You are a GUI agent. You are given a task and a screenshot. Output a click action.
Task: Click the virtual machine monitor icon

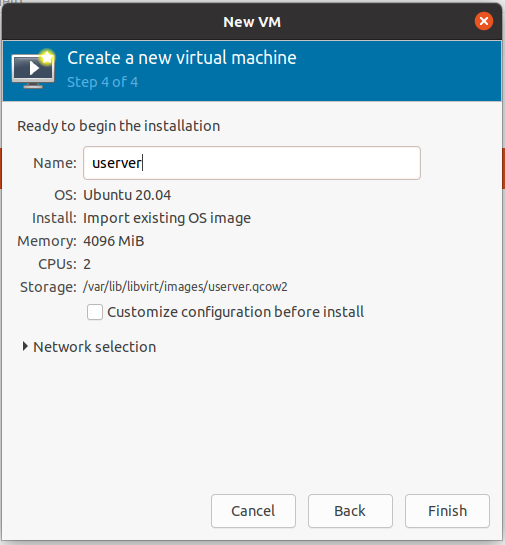point(33,69)
